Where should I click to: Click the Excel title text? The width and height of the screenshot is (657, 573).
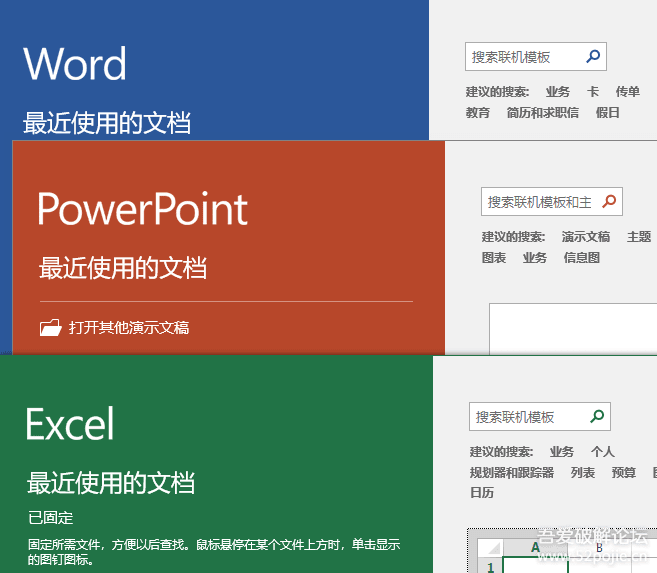[x=70, y=423]
